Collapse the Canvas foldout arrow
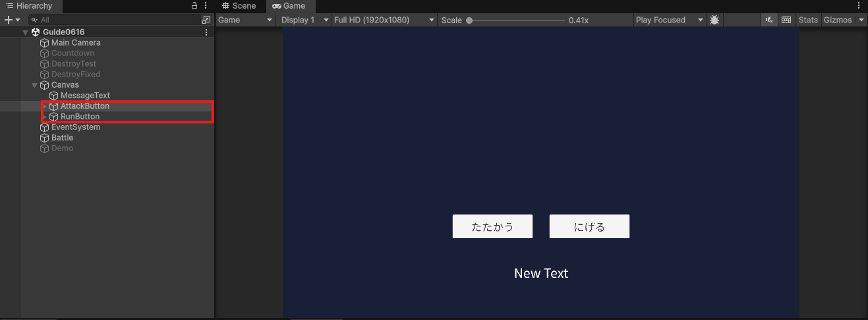Viewport: 868px width, 320px height. (35, 85)
